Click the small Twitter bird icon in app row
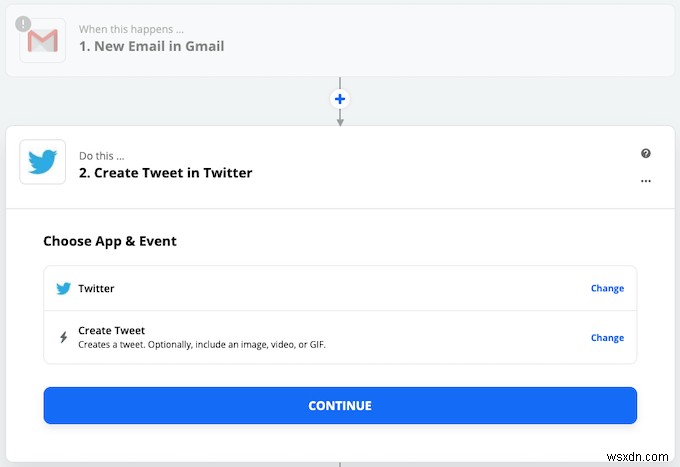This screenshot has width=680, height=467. (x=63, y=288)
